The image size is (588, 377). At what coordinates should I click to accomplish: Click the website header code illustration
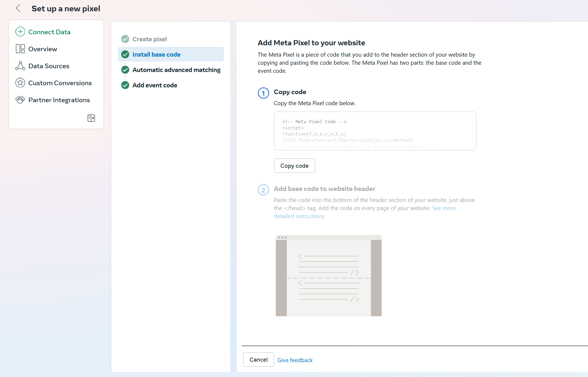pyautogui.click(x=329, y=275)
